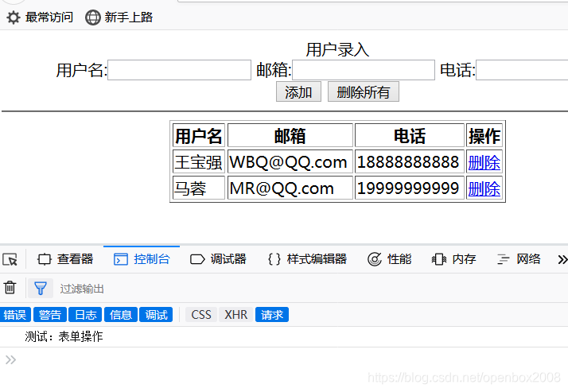The width and height of the screenshot is (568, 392).
Task: Click the 邮箱 table header
Action: click(x=290, y=136)
